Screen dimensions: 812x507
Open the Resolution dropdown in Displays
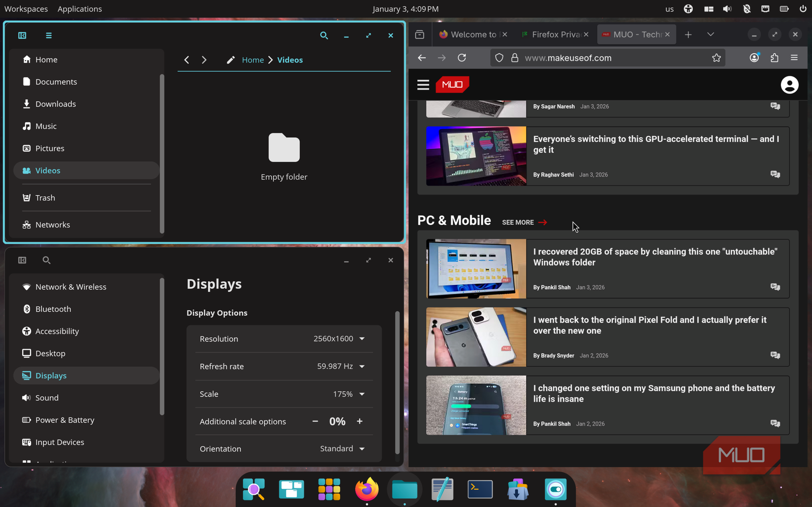[362, 338]
